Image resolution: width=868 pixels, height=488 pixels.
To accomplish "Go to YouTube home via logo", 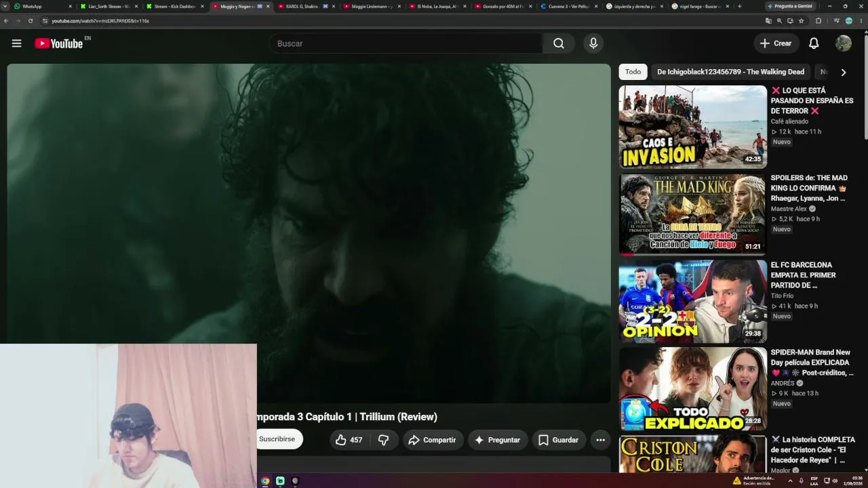I will (59, 43).
